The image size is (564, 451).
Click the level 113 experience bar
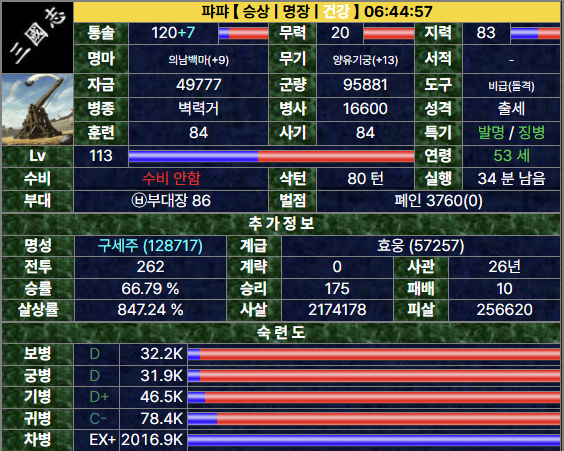point(271,156)
